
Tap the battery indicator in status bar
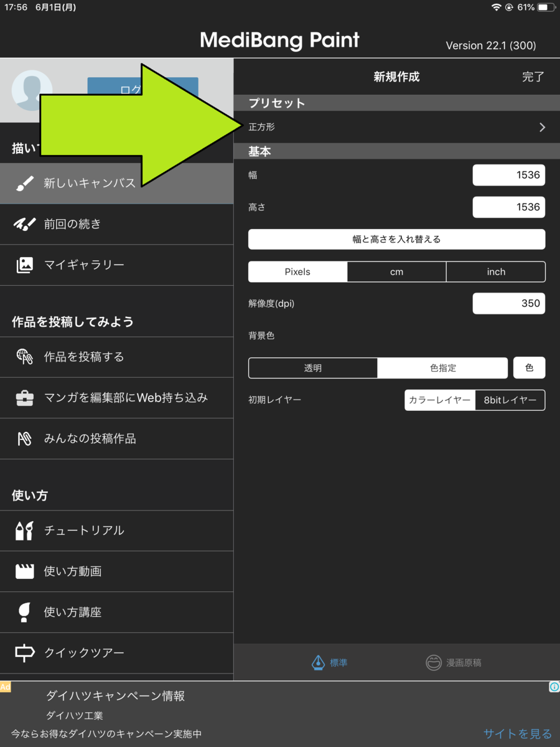tap(545, 7)
